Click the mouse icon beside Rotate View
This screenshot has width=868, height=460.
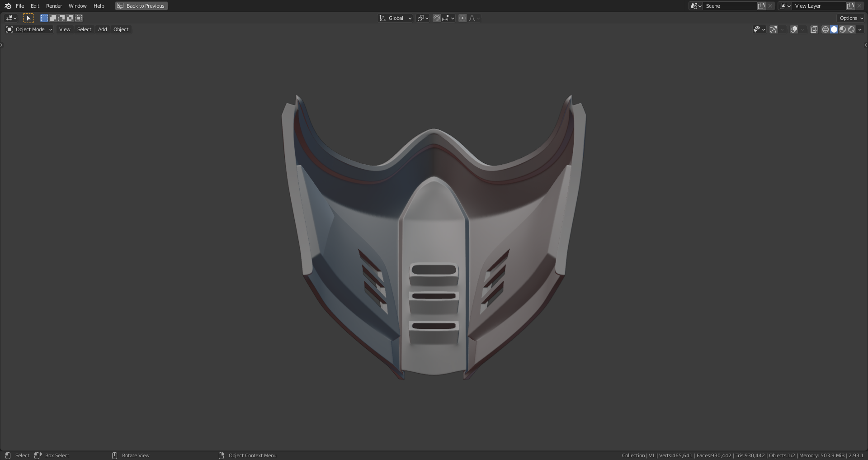tap(114, 455)
